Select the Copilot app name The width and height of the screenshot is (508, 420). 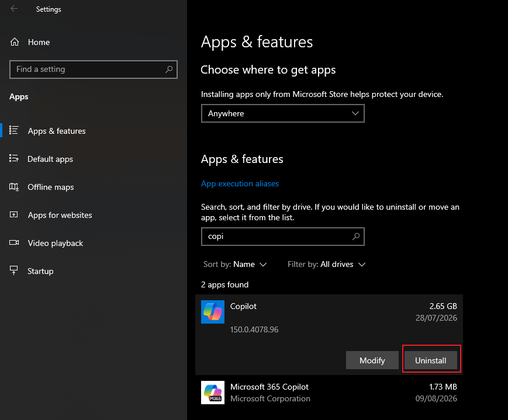(243, 306)
